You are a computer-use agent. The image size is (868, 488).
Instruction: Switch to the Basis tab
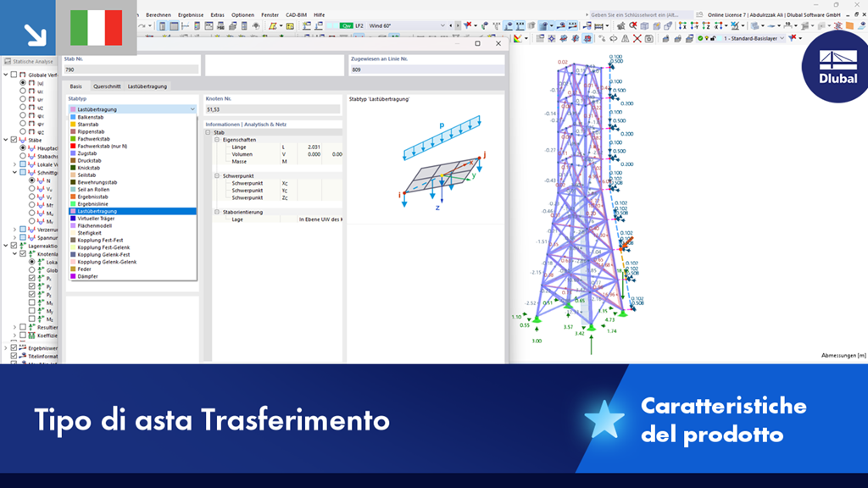(x=75, y=86)
